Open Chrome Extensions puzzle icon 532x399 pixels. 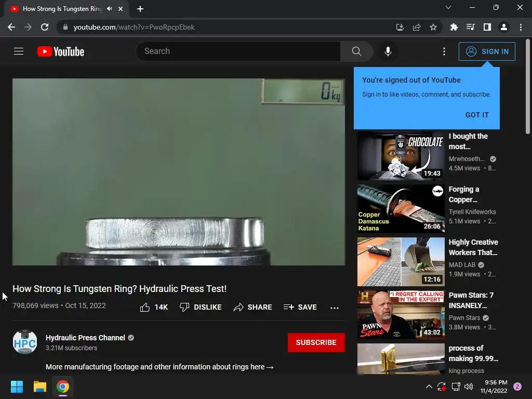(x=454, y=27)
